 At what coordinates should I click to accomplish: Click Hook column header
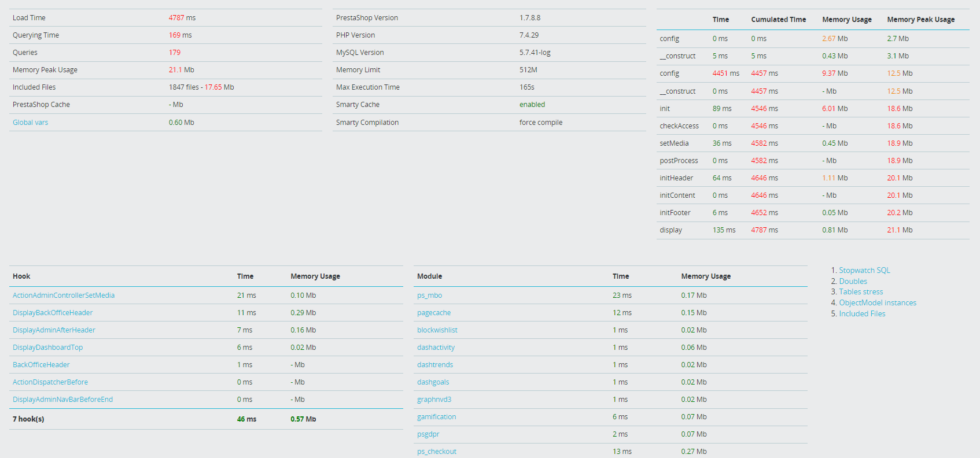point(21,276)
